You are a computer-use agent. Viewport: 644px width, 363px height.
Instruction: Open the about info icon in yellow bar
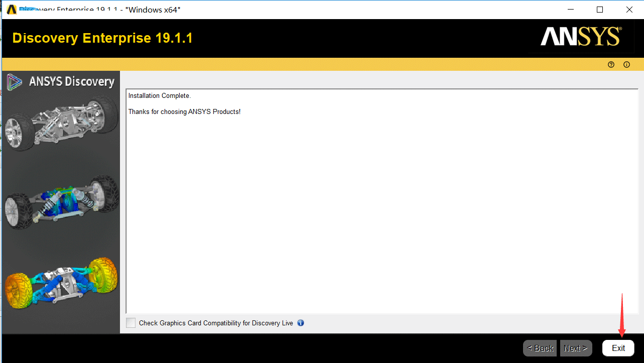click(626, 65)
